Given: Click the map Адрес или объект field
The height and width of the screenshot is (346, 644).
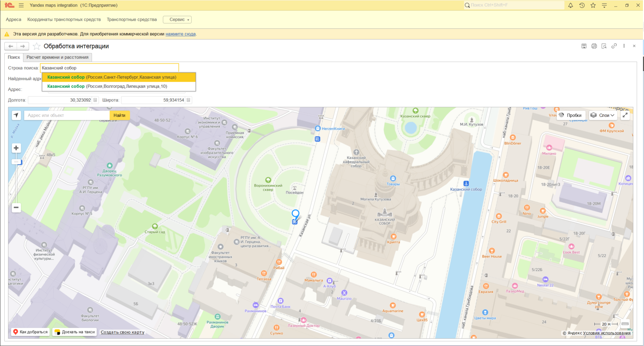Looking at the screenshot, I should 67,115.
